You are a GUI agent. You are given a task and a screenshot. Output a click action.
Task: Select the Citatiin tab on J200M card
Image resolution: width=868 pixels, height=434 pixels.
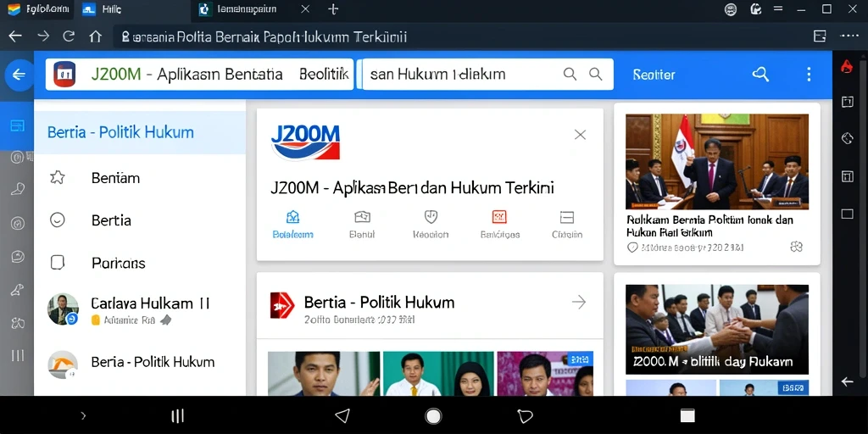click(x=567, y=225)
